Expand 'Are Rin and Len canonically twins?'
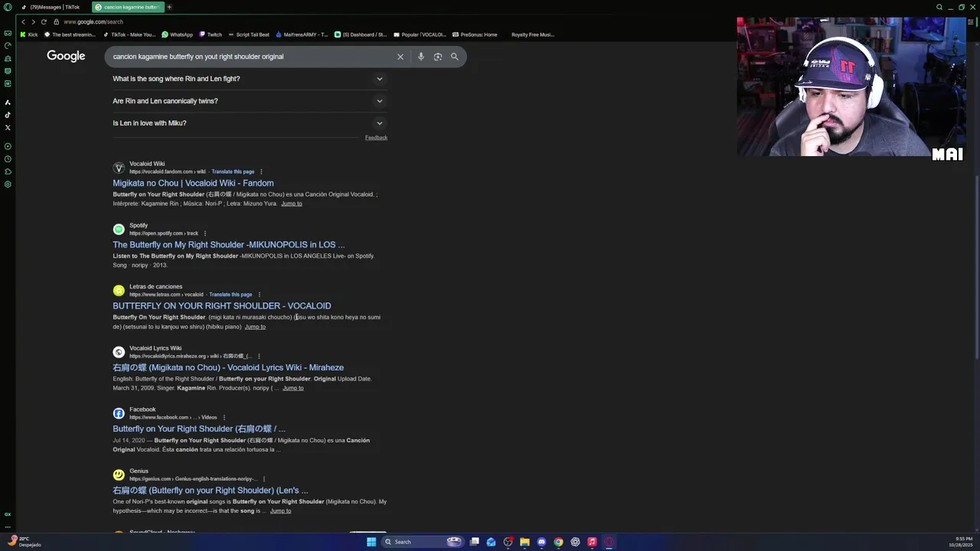The height and width of the screenshot is (551, 980). tap(250, 101)
